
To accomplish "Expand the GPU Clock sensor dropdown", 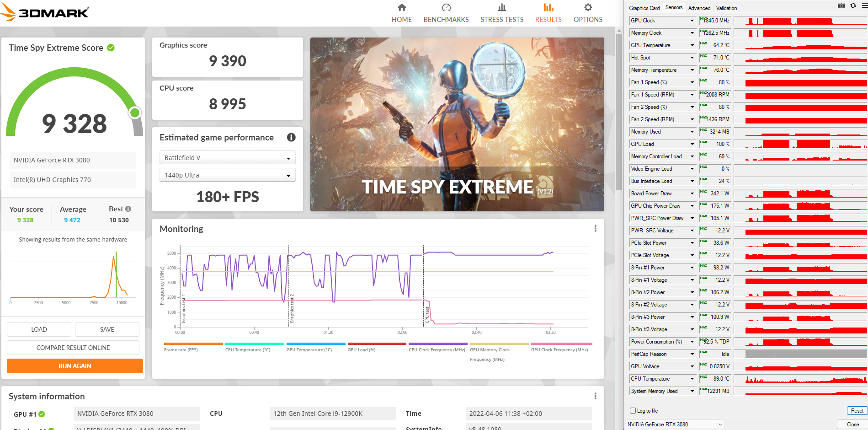I will 692,21.
